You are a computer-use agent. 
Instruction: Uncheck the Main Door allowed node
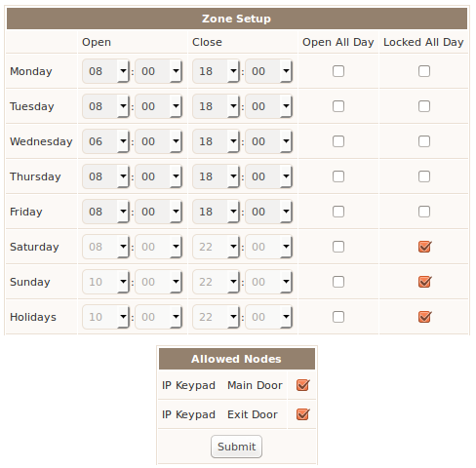click(x=302, y=385)
